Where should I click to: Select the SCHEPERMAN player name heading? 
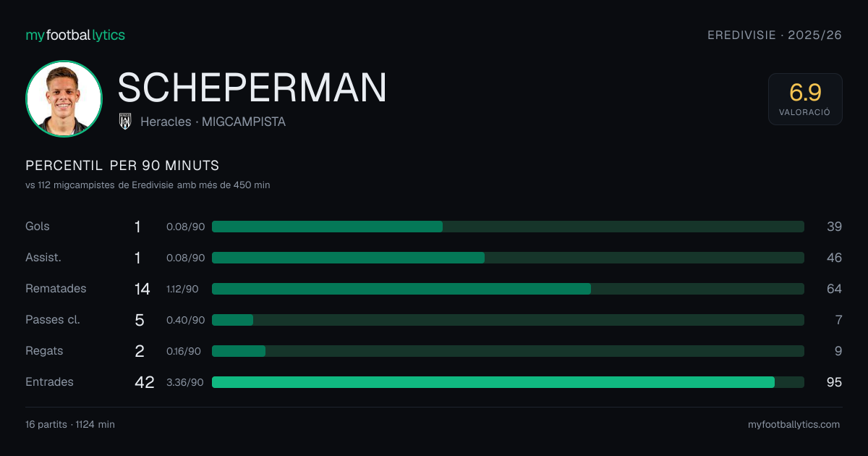(252, 88)
